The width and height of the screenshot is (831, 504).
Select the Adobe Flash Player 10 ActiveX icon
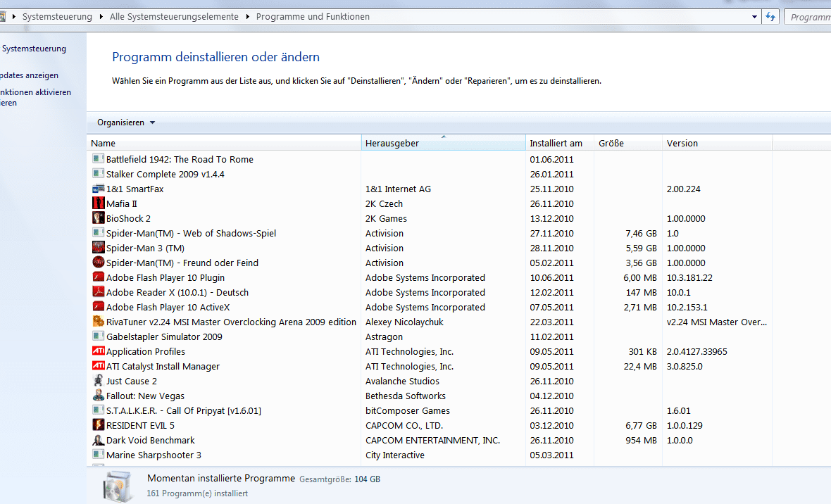coord(98,307)
